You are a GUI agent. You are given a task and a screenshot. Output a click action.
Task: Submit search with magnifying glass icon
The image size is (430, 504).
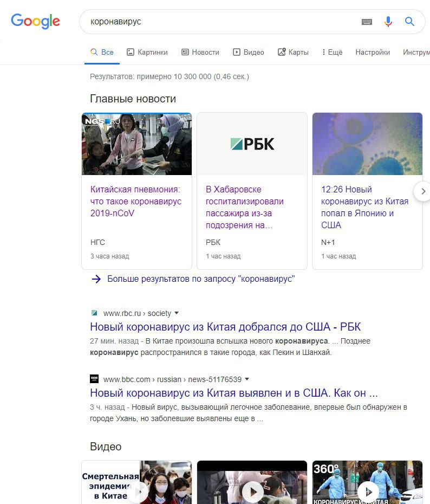click(x=409, y=22)
